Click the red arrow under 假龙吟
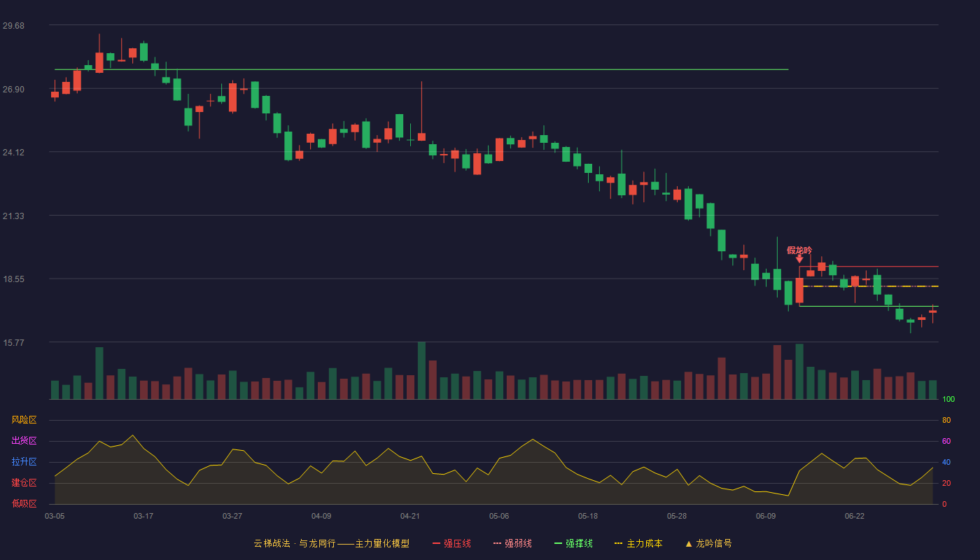The height and width of the screenshot is (560, 980). tap(799, 259)
